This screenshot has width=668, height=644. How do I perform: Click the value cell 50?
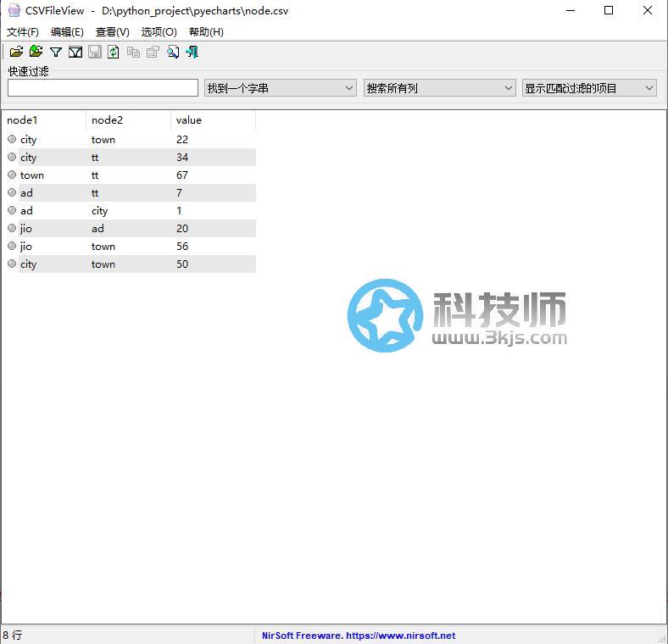click(x=182, y=264)
